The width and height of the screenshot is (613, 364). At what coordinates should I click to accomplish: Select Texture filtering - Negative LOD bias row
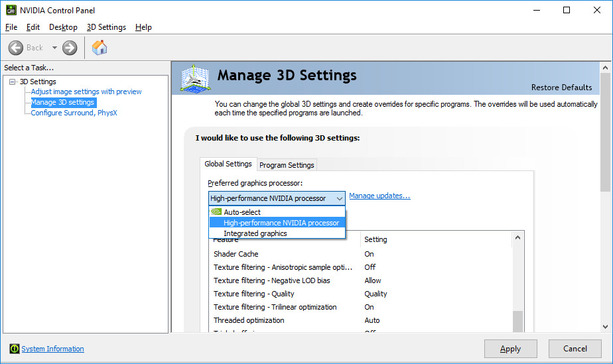point(361,280)
